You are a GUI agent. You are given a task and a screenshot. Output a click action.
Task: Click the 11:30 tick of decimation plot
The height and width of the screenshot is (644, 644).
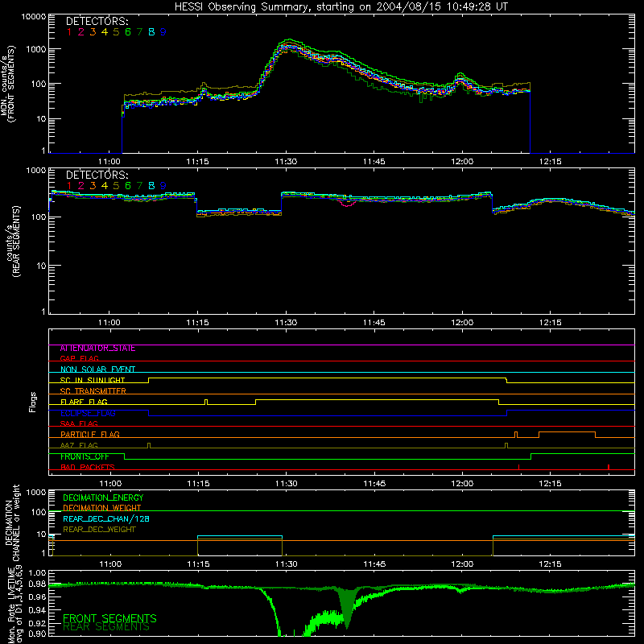click(287, 564)
